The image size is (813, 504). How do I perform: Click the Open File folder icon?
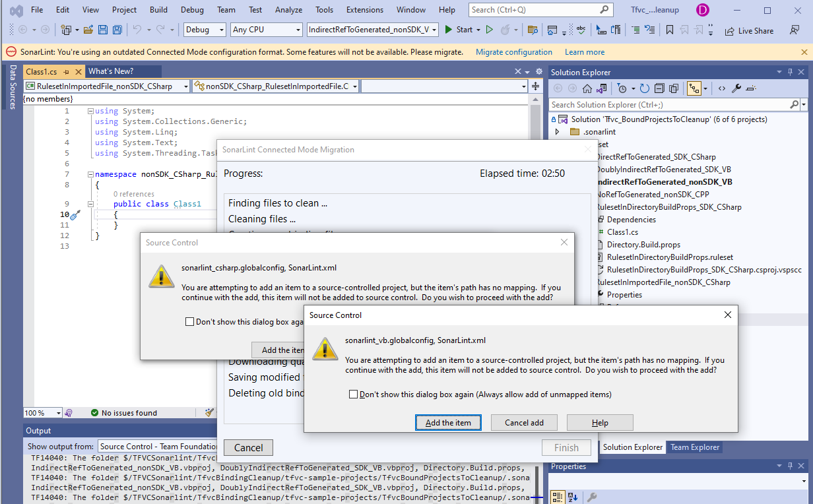click(88, 30)
